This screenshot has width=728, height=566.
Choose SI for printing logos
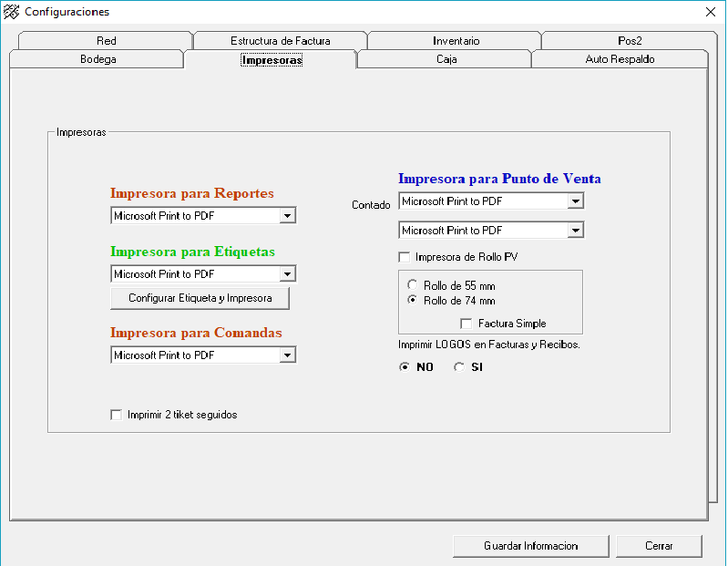tap(459, 367)
